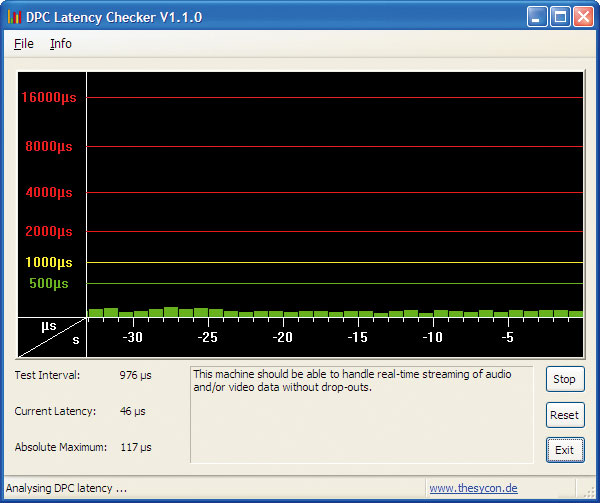The width and height of the screenshot is (600, 503).
Task: Close the DPC Latency Checker window
Action: pos(583,17)
